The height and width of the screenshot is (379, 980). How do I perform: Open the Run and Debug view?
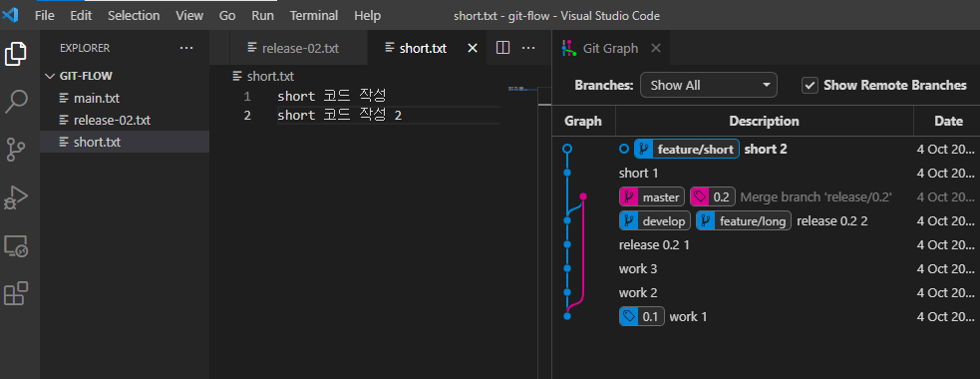16,198
